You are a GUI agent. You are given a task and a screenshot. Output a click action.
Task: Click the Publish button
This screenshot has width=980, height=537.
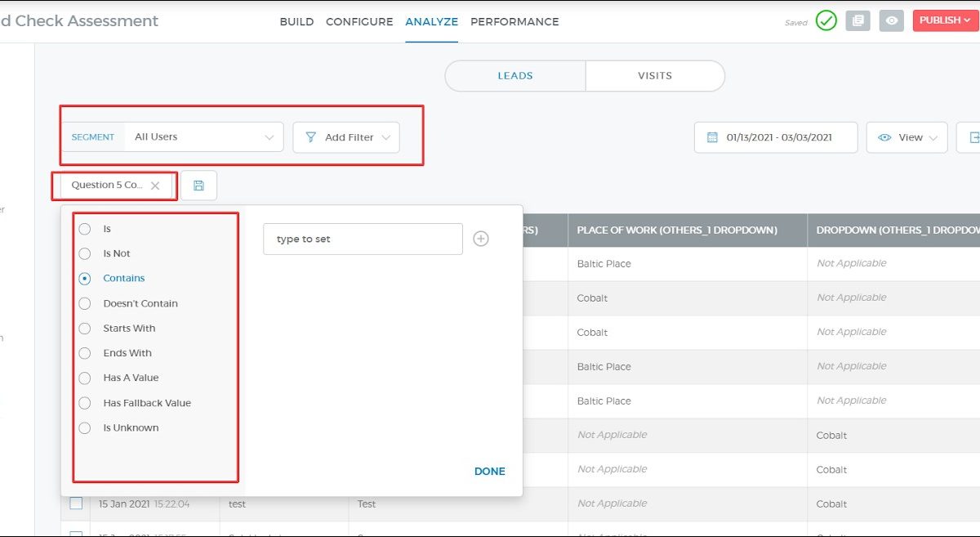[x=944, y=20]
